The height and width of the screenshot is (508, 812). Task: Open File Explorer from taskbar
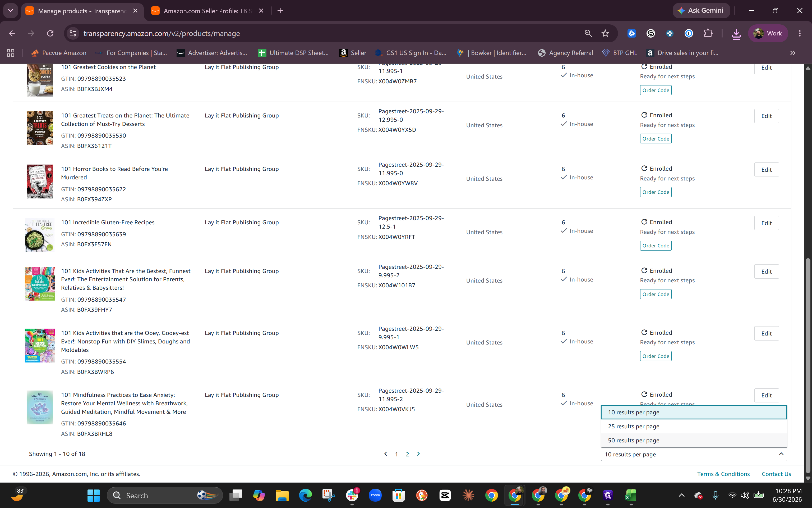point(282,495)
